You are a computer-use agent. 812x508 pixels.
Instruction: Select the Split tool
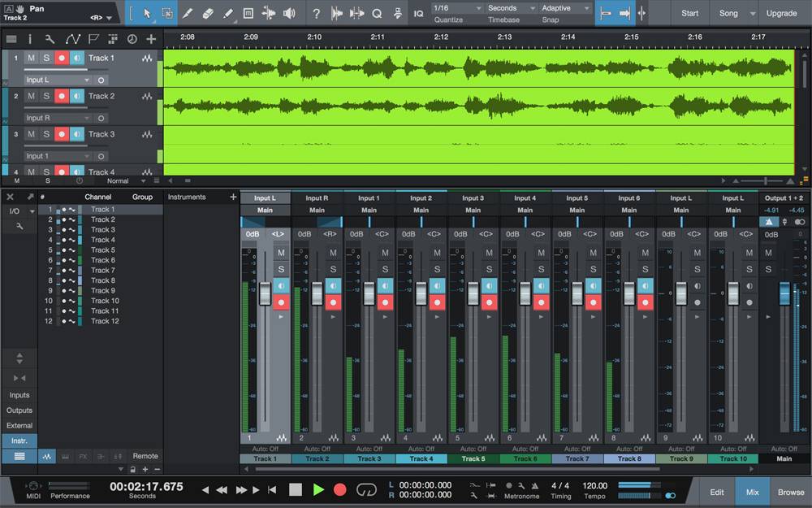coord(188,14)
